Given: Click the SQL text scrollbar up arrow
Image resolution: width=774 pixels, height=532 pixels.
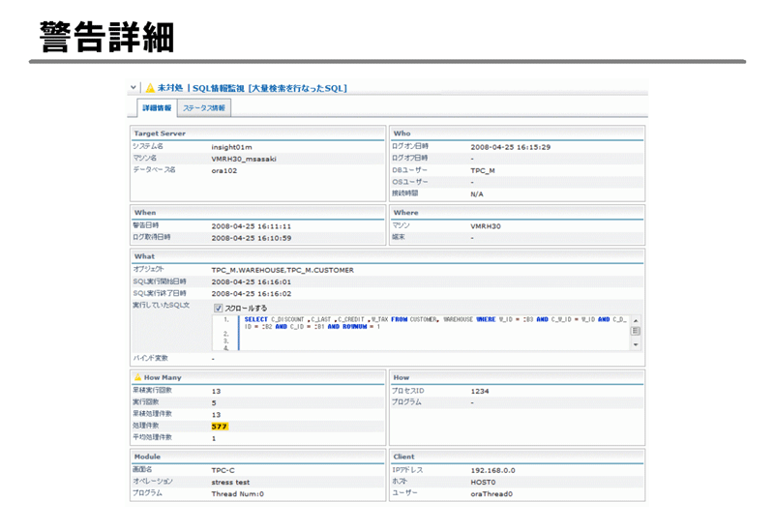Looking at the screenshot, I should (636, 320).
